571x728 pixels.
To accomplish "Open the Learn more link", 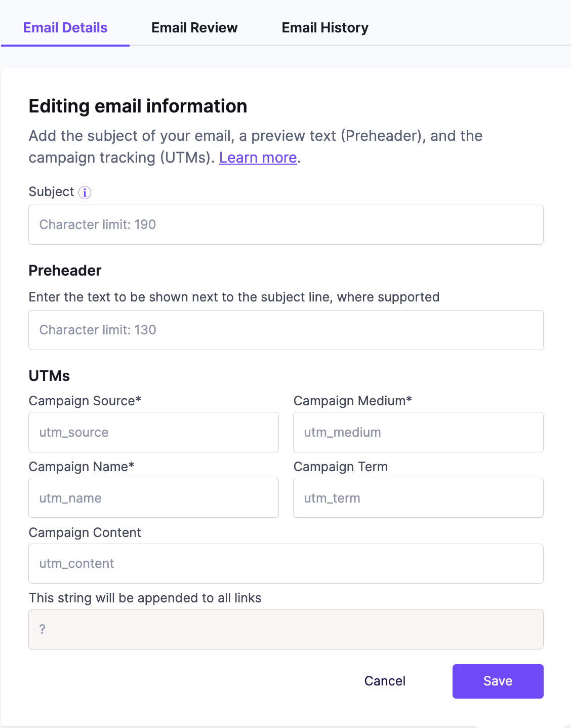I will (x=258, y=158).
